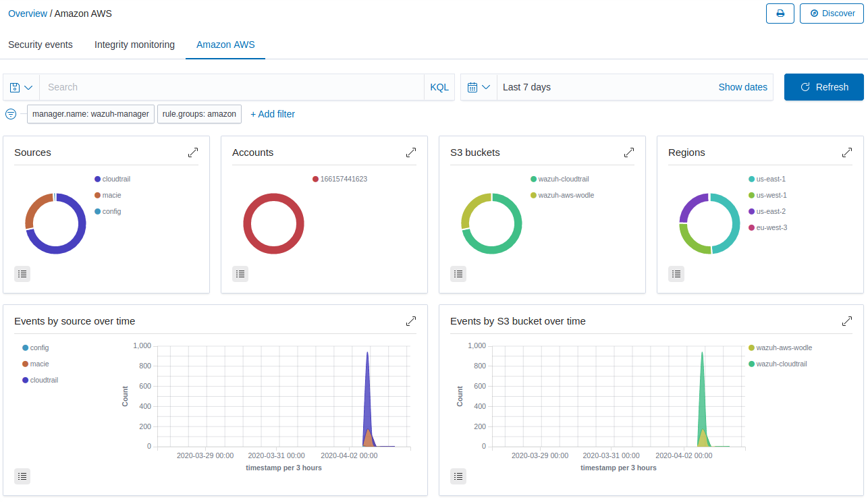Open saved queries dropdown
This screenshot has width=868, height=502.
click(x=22, y=87)
